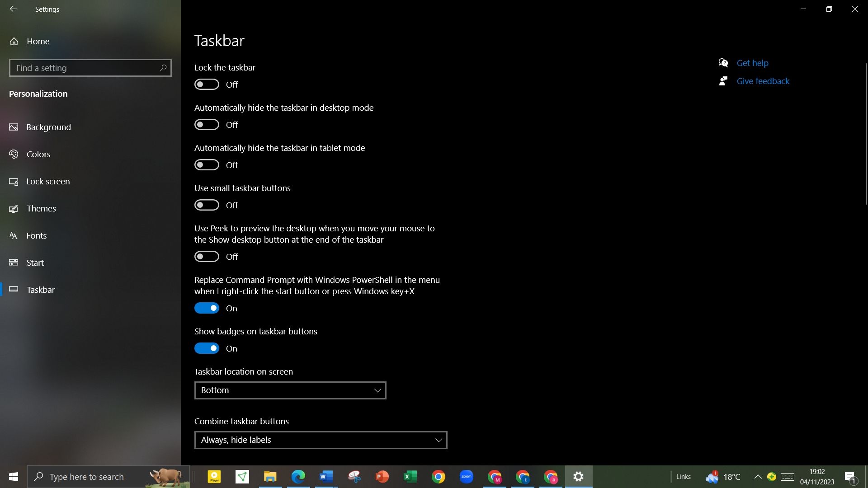The height and width of the screenshot is (488, 868).
Task: Select the Taskbar menu entry
Action: point(40,290)
